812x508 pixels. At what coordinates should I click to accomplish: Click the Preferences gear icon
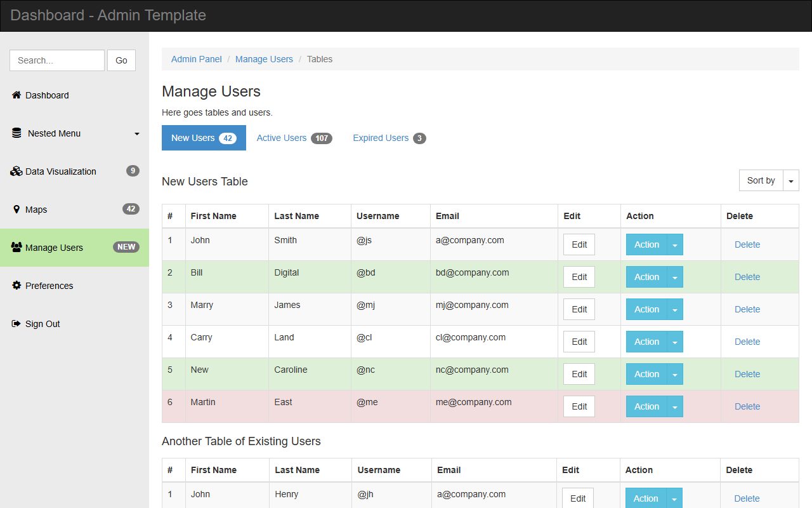16,286
